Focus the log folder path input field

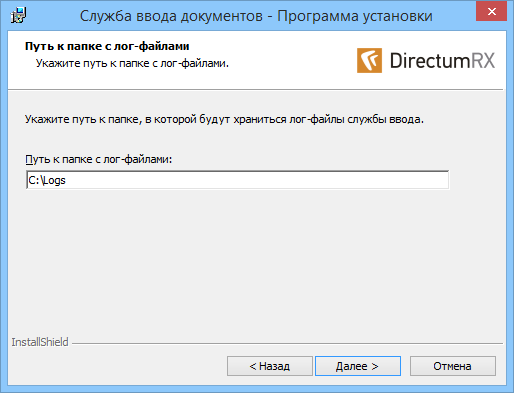coord(237,180)
